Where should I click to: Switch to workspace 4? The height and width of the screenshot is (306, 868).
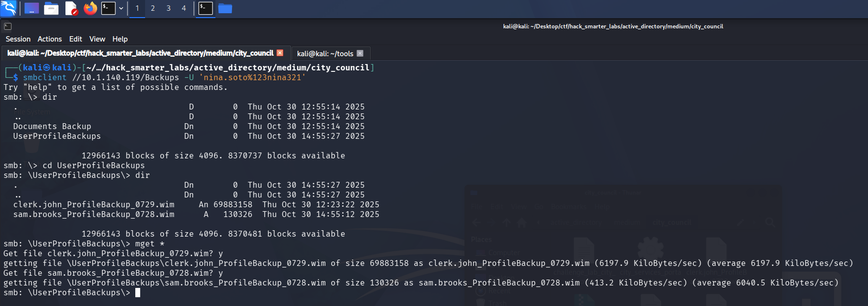tap(184, 8)
